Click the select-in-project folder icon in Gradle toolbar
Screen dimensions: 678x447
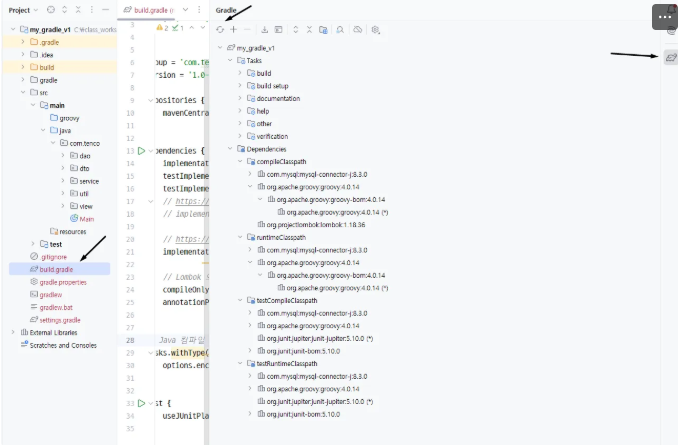pos(323,29)
